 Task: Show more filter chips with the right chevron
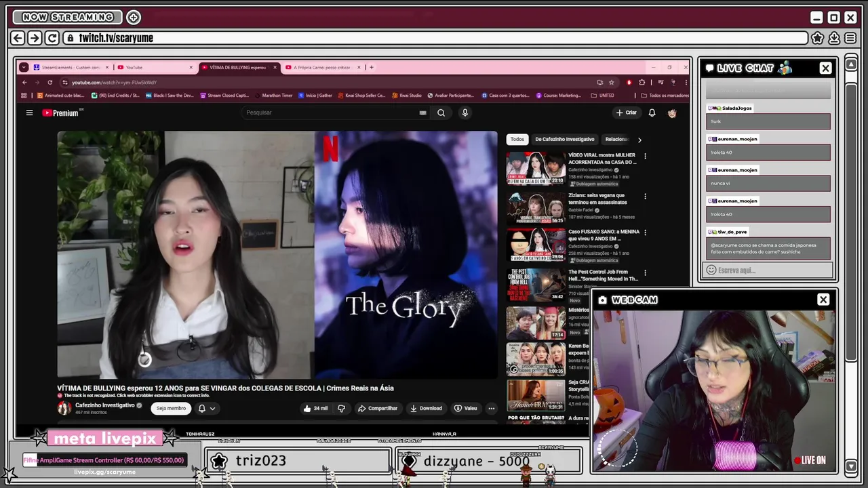pyautogui.click(x=639, y=140)
